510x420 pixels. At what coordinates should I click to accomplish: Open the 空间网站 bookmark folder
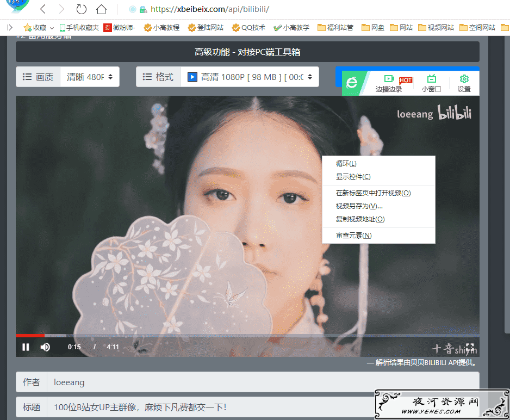[x=477, y=28]
